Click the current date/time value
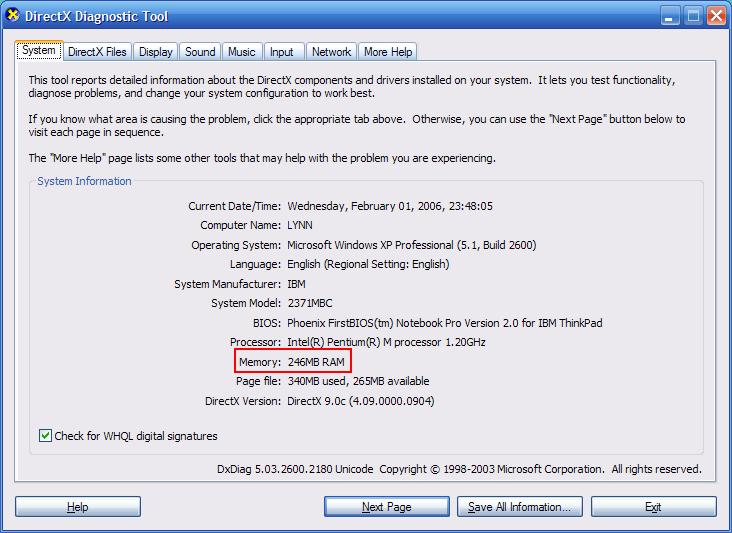The image size is (732, 533). [x=390, y=206]
